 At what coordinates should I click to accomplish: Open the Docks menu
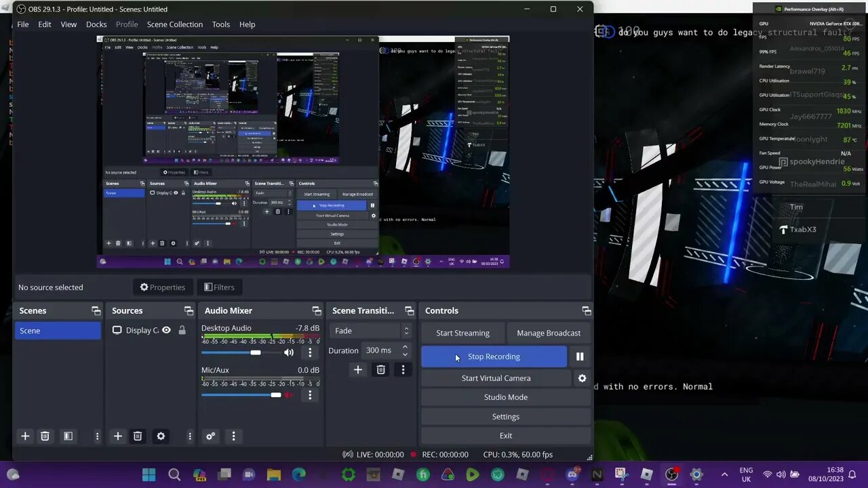[96, 24]
